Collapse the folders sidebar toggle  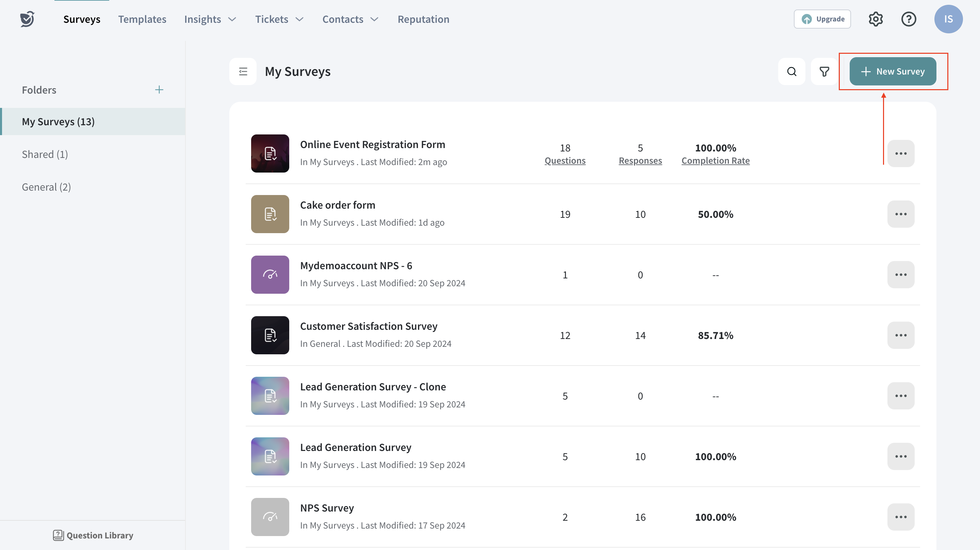[x=243, y=71]
